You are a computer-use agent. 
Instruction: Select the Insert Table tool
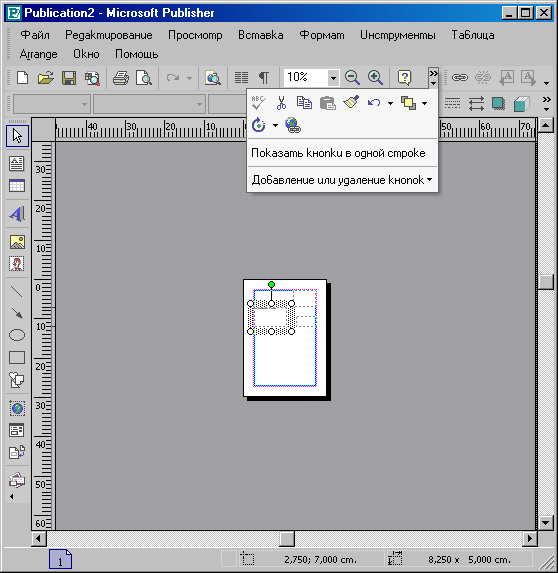[x=17, y=186]
